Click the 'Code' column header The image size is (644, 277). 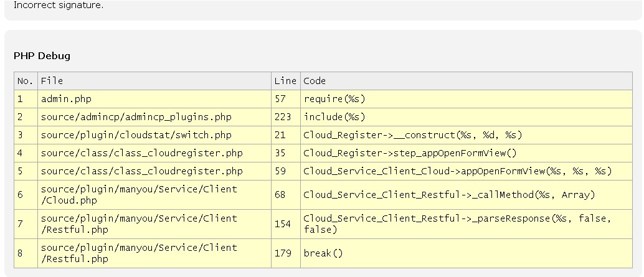tap(315, 81)
